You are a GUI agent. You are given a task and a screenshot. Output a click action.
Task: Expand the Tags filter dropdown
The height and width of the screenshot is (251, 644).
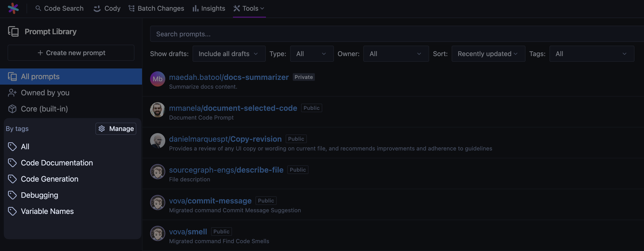(x=592, y=54)
